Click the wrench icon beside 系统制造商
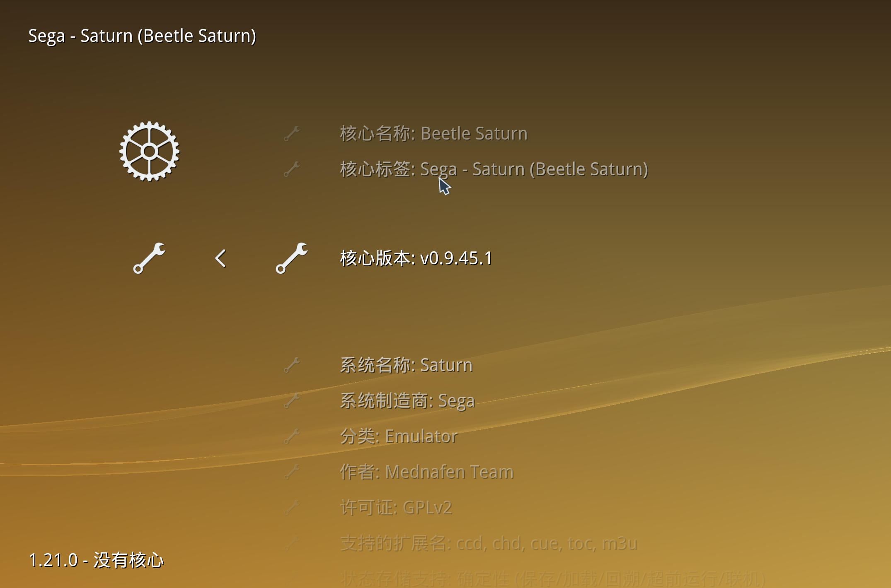Image resolution: width=891 pixels, height=588 pixels. [x=292, y=401]
